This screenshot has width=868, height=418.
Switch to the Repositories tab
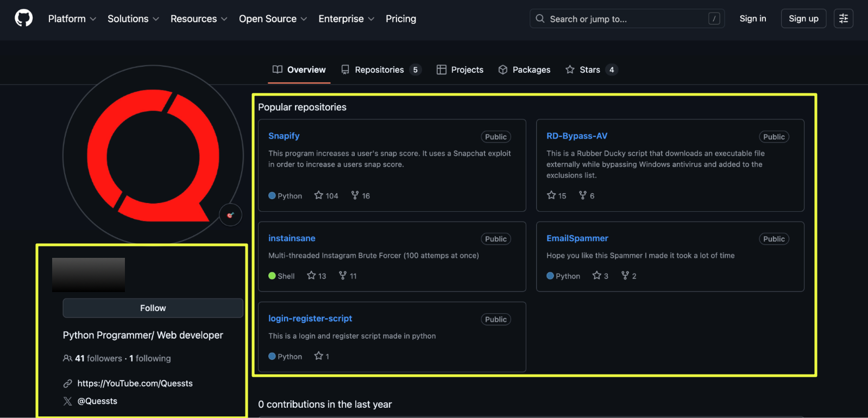[380, 69]
